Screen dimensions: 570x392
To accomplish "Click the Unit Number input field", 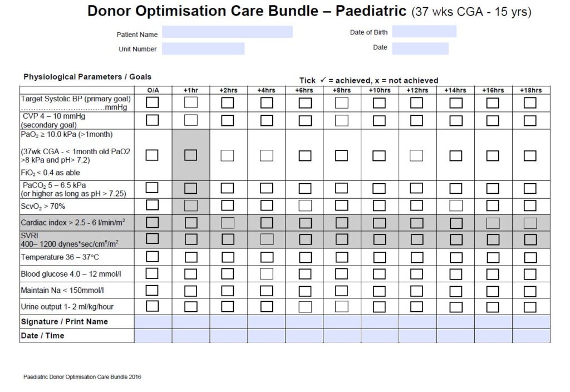I will (x=203, y=48).
